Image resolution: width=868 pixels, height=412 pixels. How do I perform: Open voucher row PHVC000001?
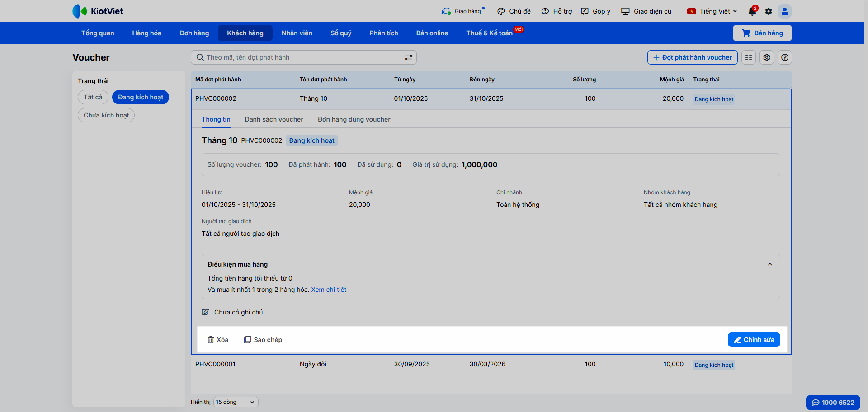click(x=491, y=365)
